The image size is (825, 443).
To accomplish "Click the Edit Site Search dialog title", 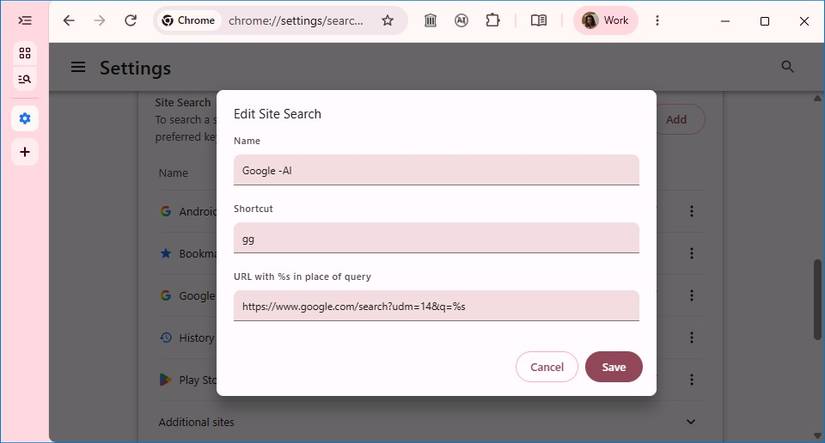I will coord(277,114).
